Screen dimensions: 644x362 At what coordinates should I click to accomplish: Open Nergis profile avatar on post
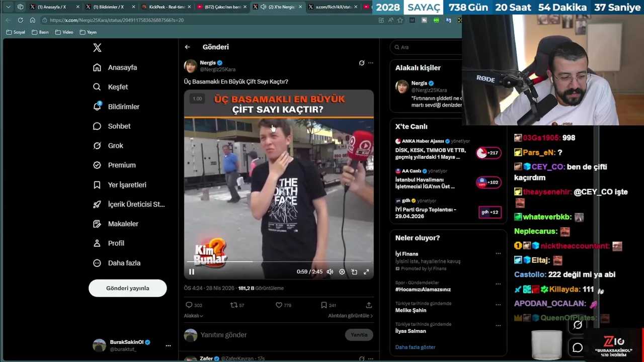[191, 66]
